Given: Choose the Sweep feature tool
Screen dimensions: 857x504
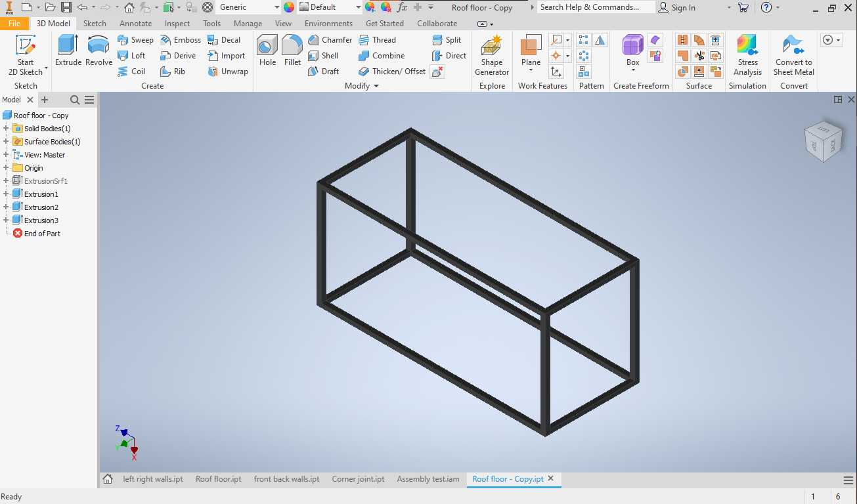Looking at the screenshot, I should 135,40.
